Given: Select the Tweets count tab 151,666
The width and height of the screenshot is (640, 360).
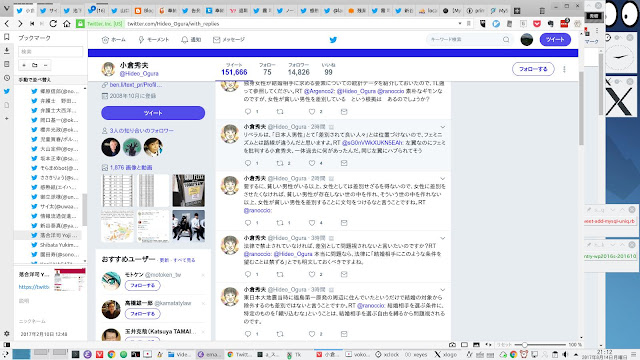Looking at the screenshot, I should (x=234, y=69).
